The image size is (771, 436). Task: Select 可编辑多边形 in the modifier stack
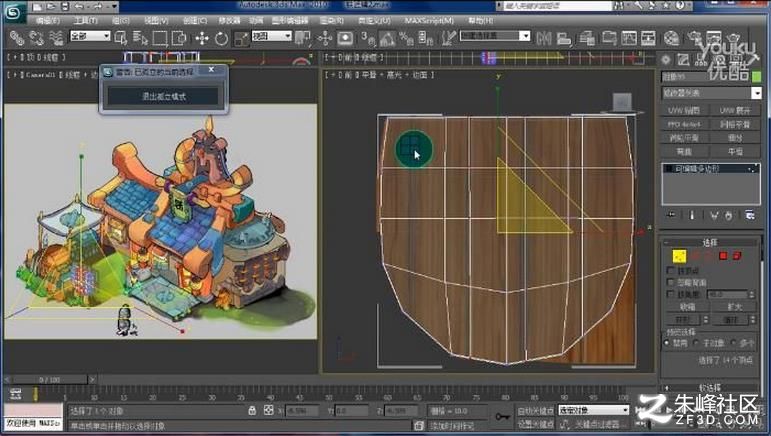(x=711, y=169)
